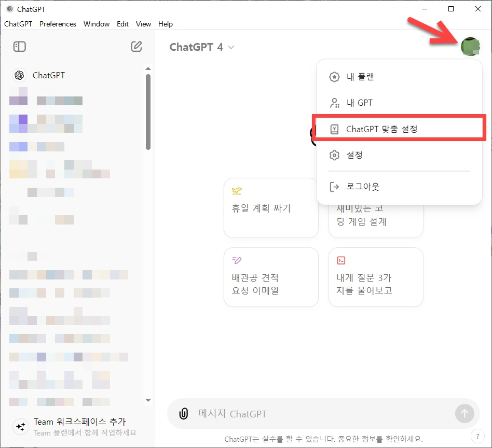Image resolution: width=492 pixels, height=448 pixels.
Task: Open the help question mark button
Action: [477, 437]
